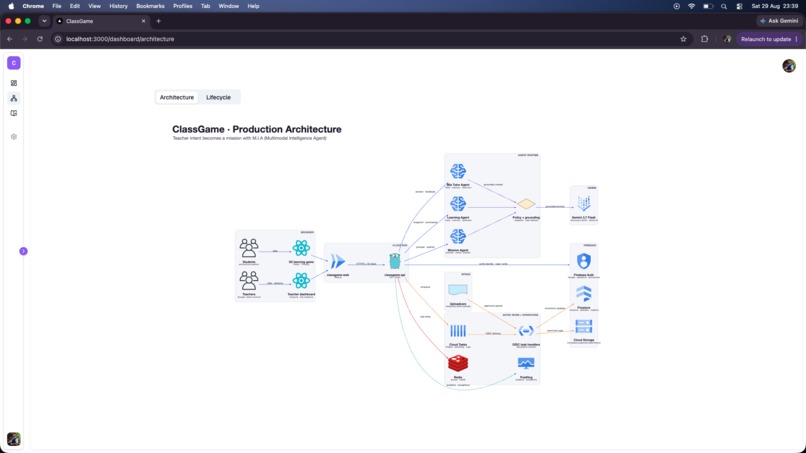Open the Bookmarks menu

pyautogui.click(x=150, y=6)
